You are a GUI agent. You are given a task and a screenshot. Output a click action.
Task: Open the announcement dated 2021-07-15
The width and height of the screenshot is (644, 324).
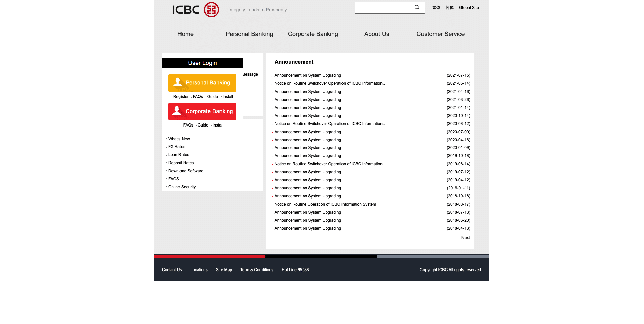308,75
